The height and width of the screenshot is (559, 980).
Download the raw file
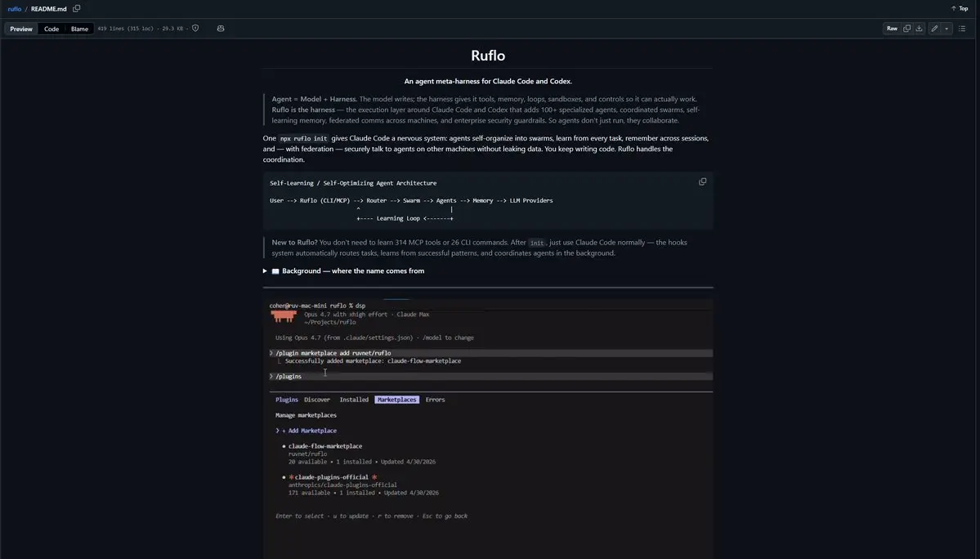click(x=920, y=29)
